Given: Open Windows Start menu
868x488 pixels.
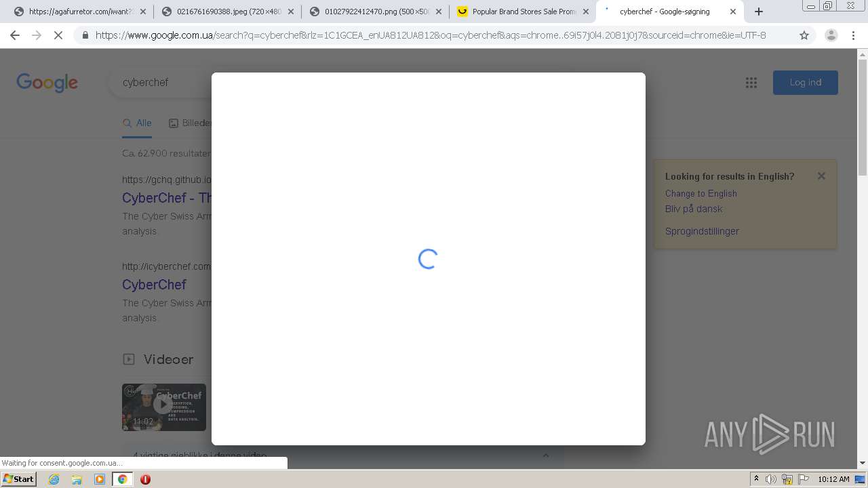Looking at the screenshot, I should tap(18, 479).
